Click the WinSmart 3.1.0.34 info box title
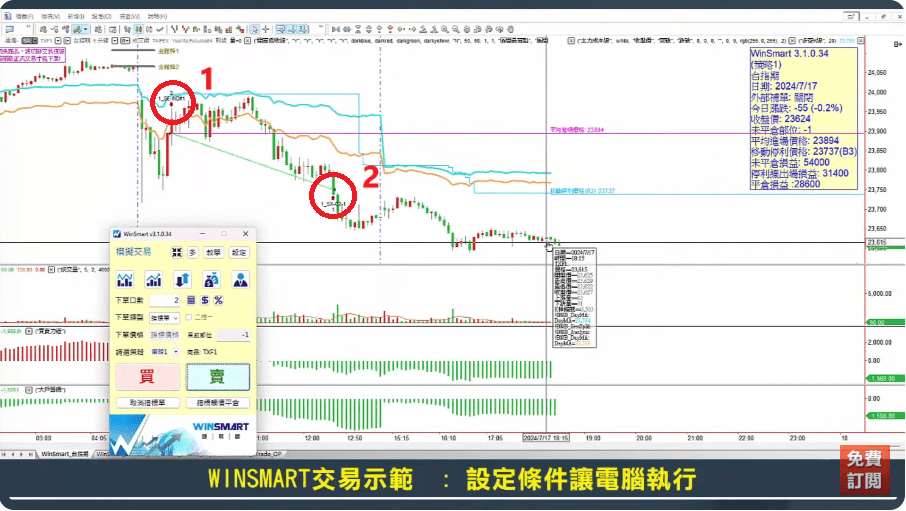This screenshot has height=511, width=906. pos(789,54)
